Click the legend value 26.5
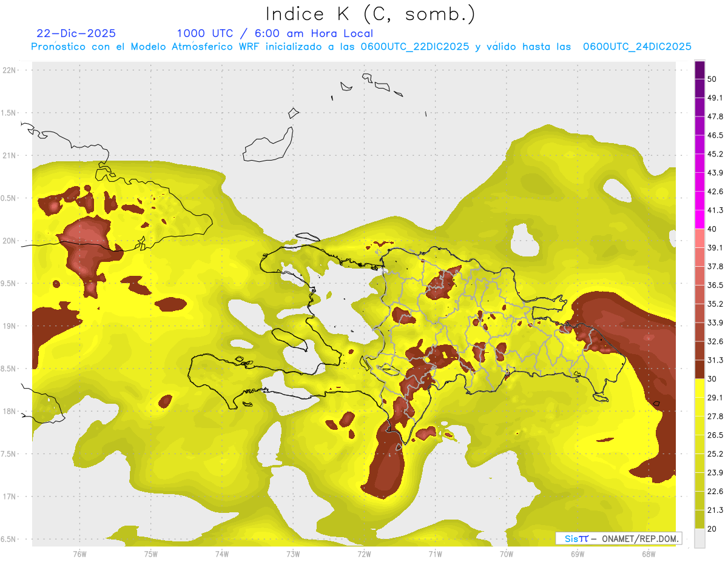The width and height of the screenshot is (728, 562). [715, 435]
